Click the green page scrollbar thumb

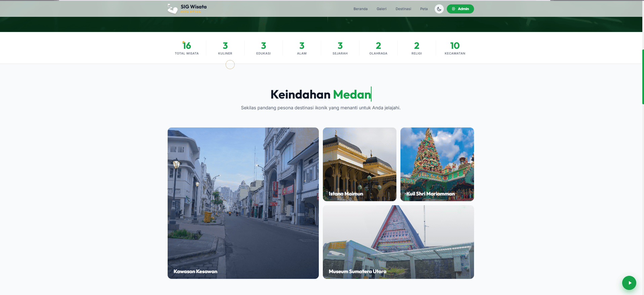pos(643,77)
